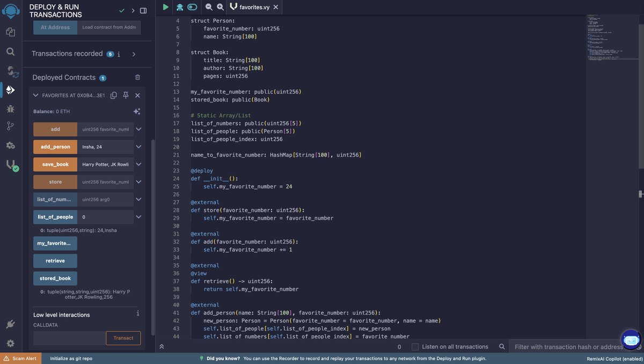The height and width of the screenshot is (364, 644).
Task: Open the Search in files icon
Action: coord(10,52)
